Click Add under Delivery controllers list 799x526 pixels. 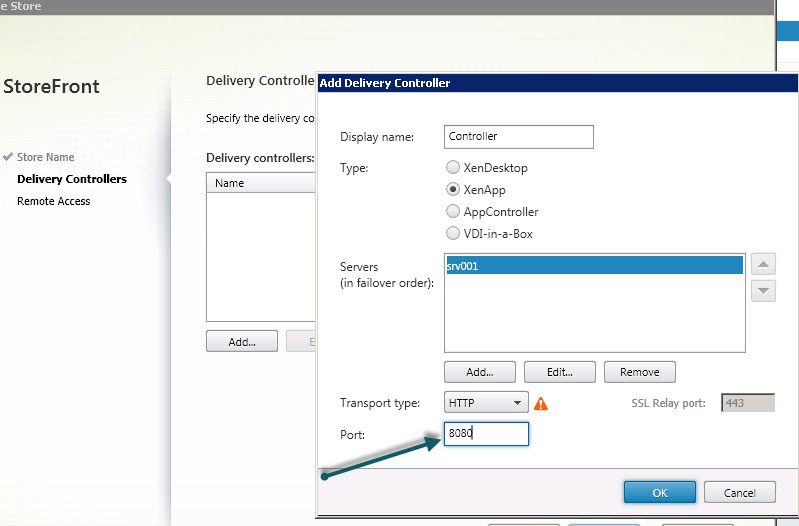242,341
